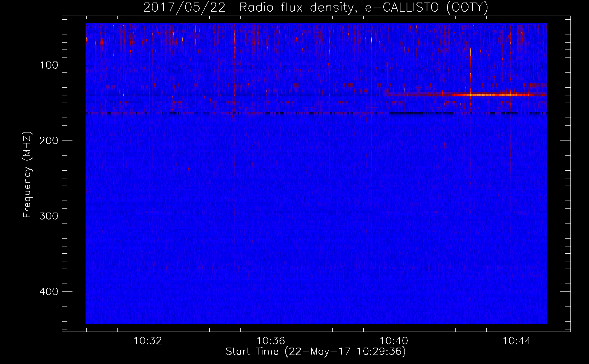589x364 pixels.
Task: Click the dark horizontal band near 165 MHz
Action: coord(316,113)
